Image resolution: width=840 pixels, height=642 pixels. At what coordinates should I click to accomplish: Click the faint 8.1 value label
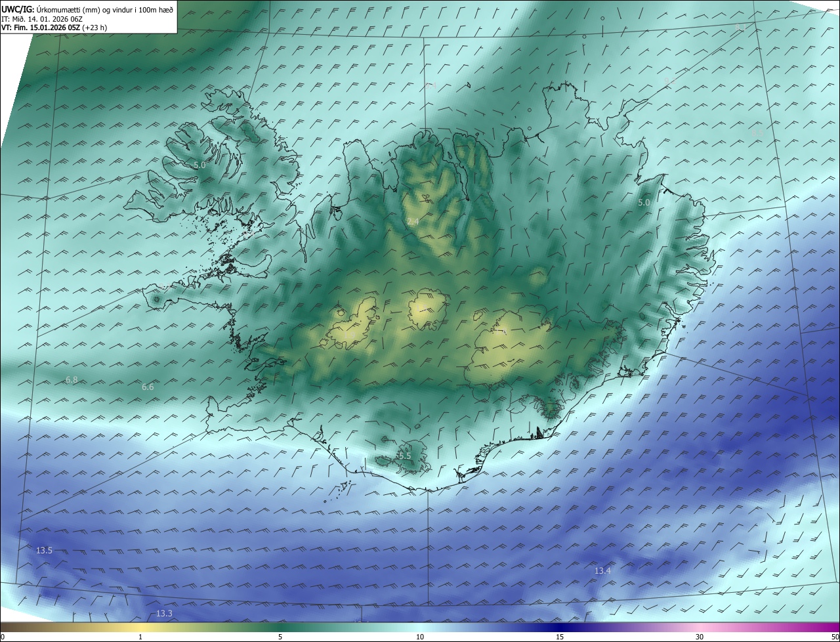(741, 27)
